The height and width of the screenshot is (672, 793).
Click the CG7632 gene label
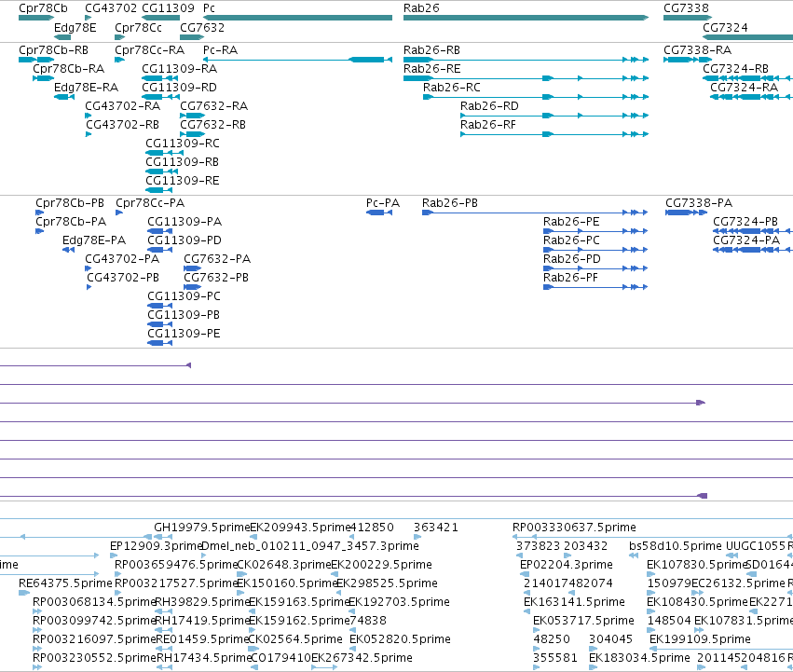[x=202, y=28]
